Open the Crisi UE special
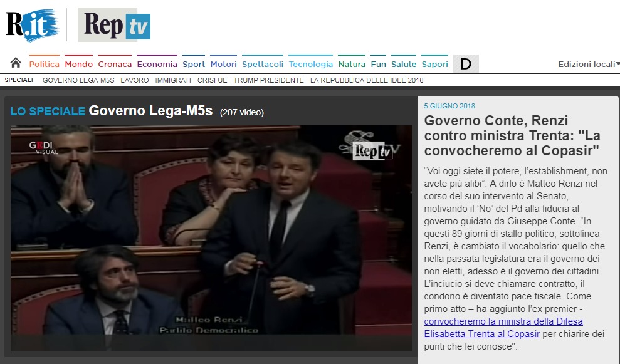The height and width of the screenshot is (364, 620). (213, 80)
